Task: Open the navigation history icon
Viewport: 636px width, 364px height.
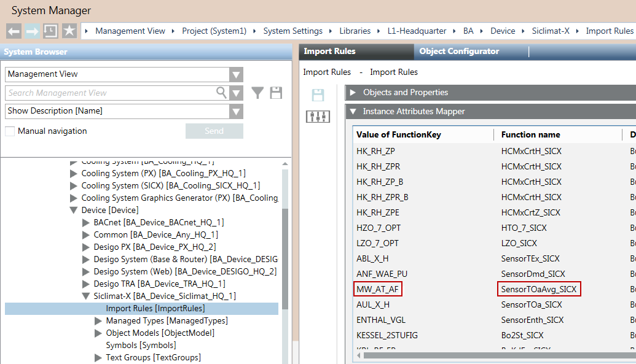Action: click(x=50, y=31)
